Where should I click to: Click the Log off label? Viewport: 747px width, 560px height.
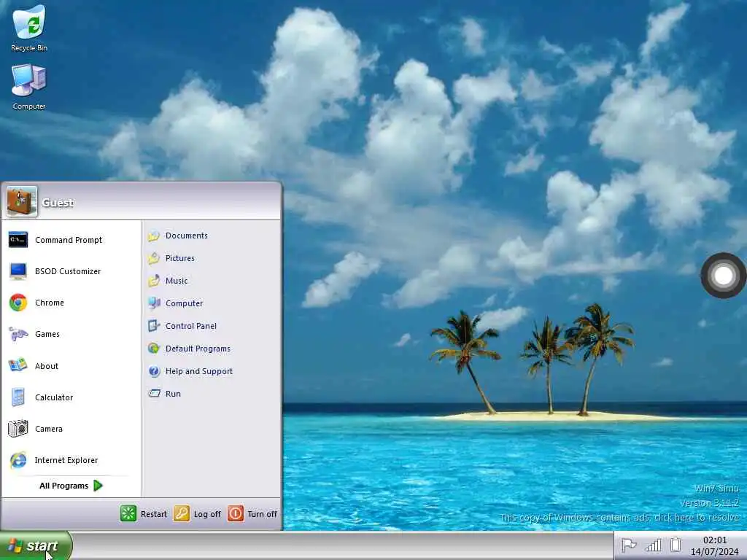[x=207, y=514]
